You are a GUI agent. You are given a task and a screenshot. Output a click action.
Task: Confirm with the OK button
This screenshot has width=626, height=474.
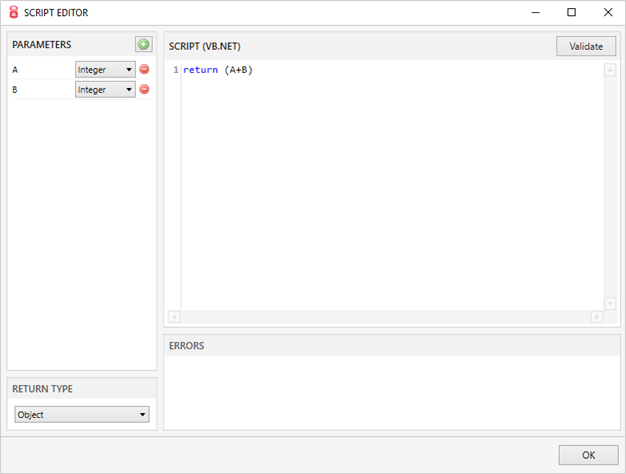588,455
